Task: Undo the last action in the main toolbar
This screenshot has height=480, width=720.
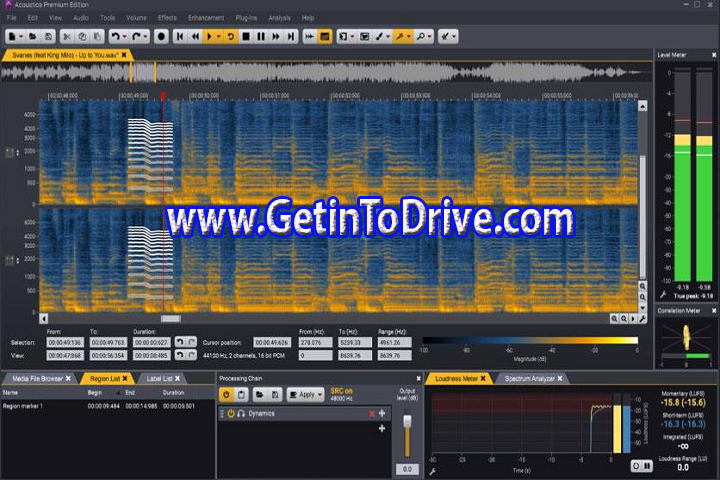Action: [116, 36]
